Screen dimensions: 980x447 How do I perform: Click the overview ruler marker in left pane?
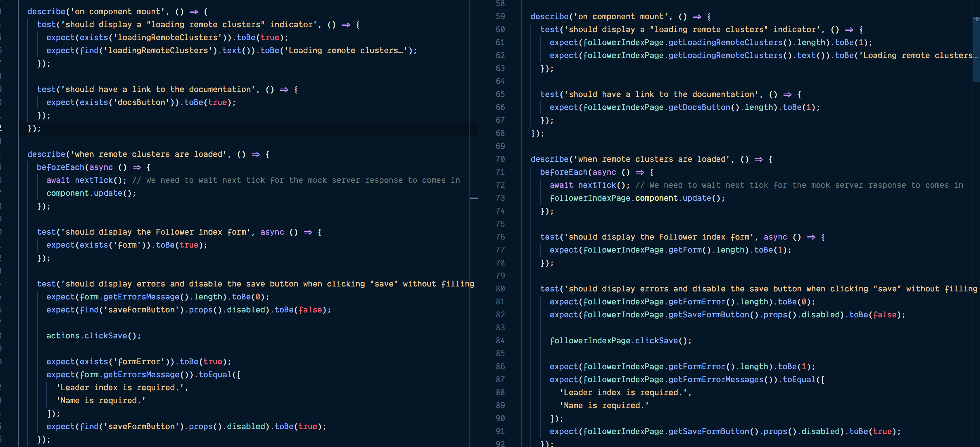pos(474,198)
